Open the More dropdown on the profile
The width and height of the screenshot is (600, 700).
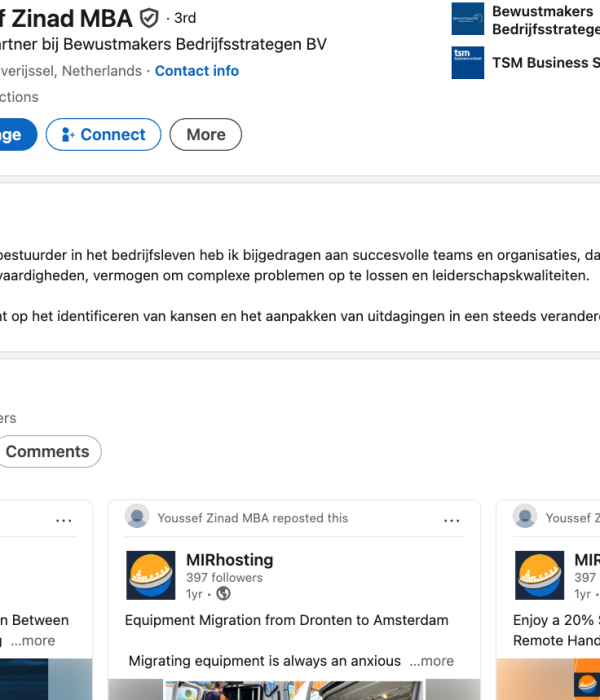point(205,135)
